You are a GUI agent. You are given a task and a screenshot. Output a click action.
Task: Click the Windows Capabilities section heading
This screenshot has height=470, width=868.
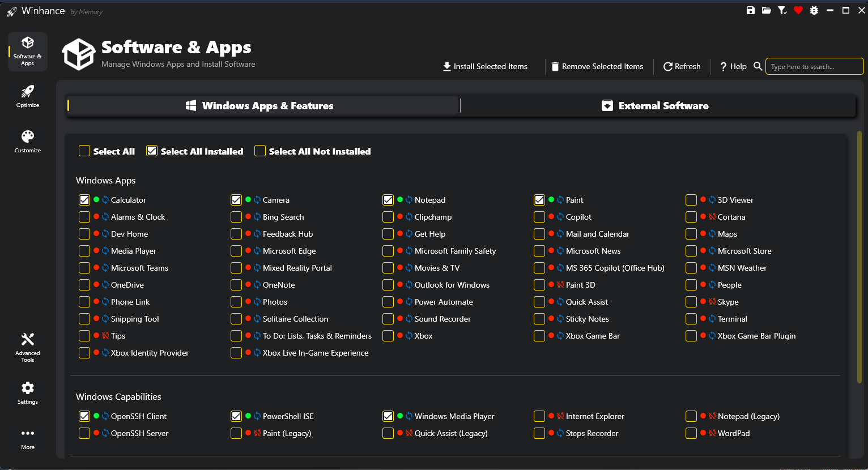point(118,396)
